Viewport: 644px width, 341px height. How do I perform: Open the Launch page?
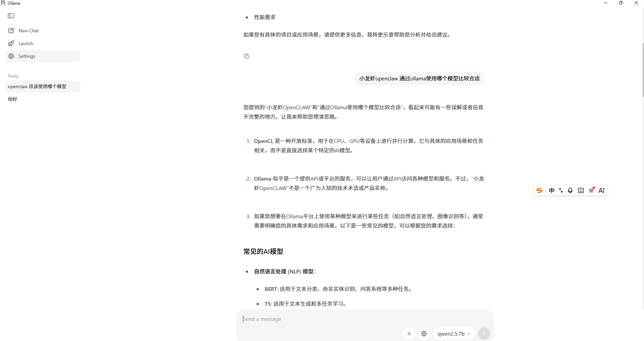(43, 43)
